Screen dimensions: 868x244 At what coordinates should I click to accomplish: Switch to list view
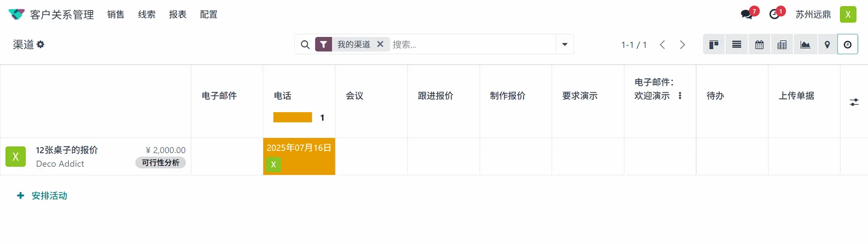[x=736, y=44]
